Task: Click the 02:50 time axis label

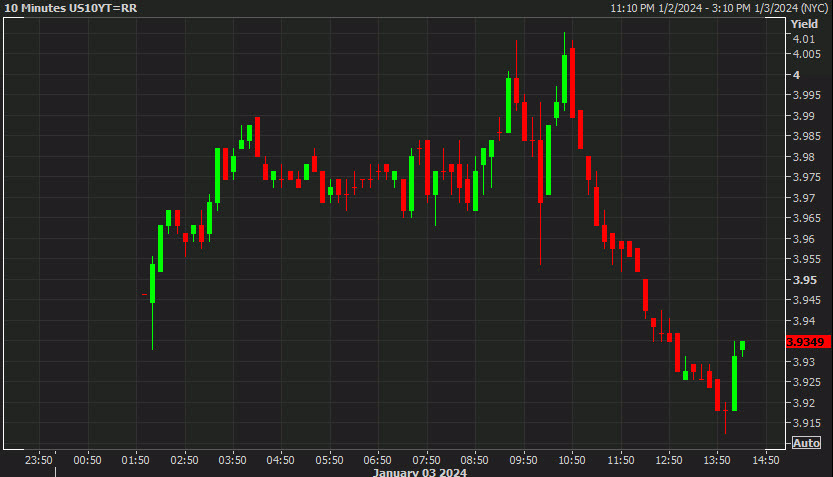Action: 184,460
